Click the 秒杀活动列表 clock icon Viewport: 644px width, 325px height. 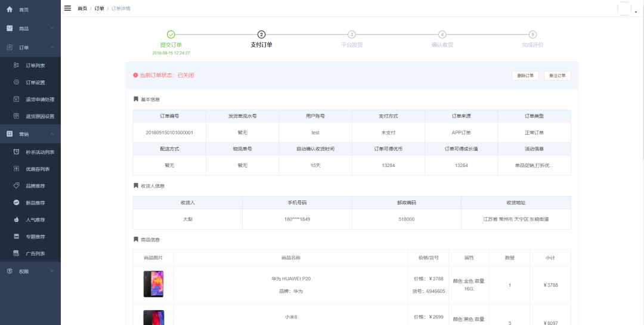(x=17, y=152)
